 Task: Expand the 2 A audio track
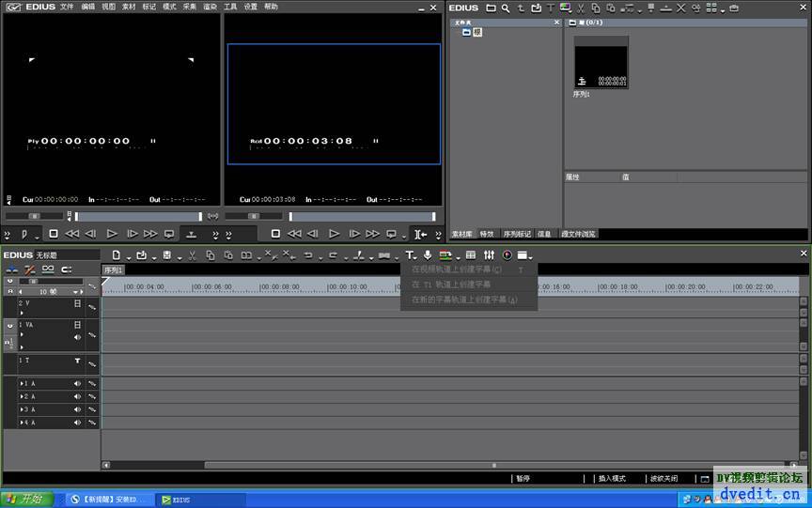point(22,396)
